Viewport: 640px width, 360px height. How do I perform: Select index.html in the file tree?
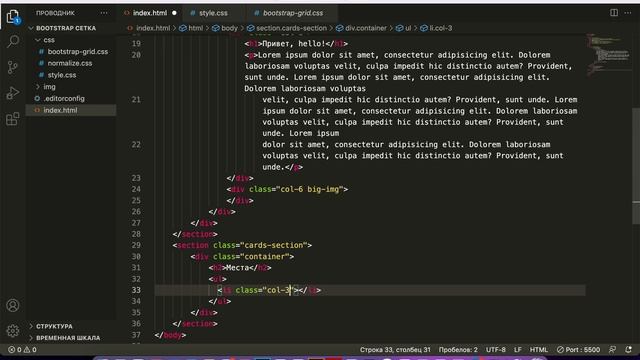[x=60, y=110]
